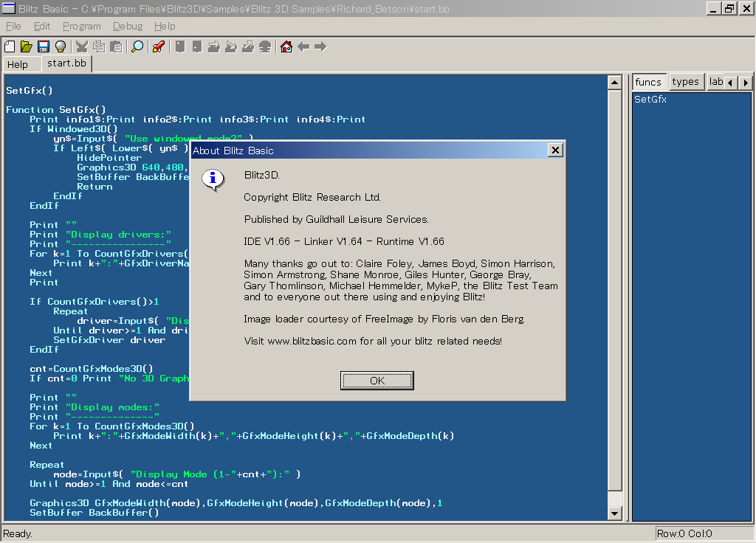This screenshot has height=543, width=756.
Task: Go to help home with the house icon
Action: point(286,46)
